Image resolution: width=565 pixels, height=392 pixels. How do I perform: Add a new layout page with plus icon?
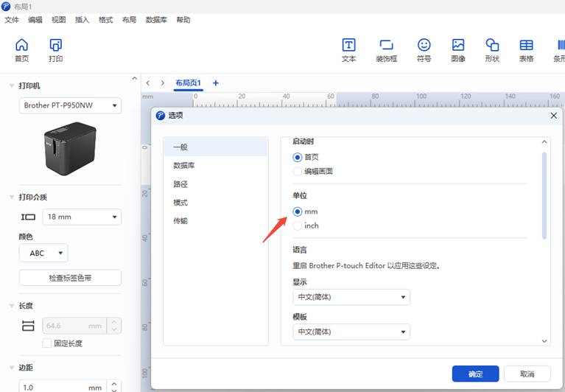pos(216,83)
